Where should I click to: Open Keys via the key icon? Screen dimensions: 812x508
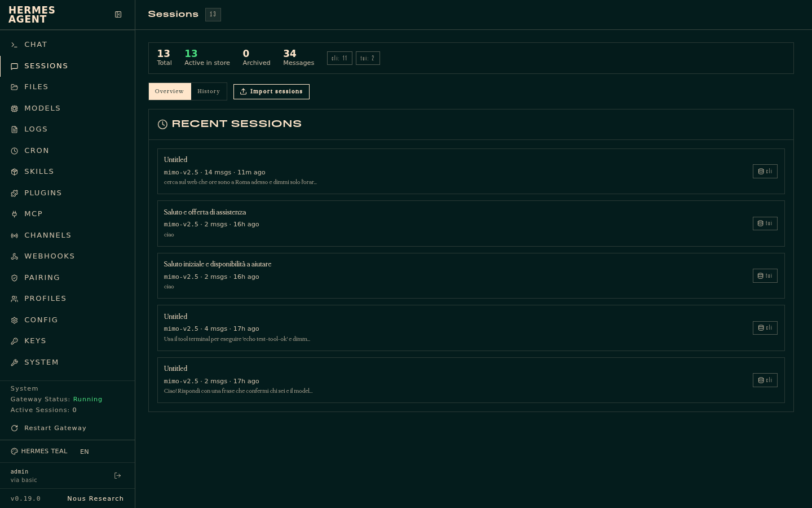(15, 341)
